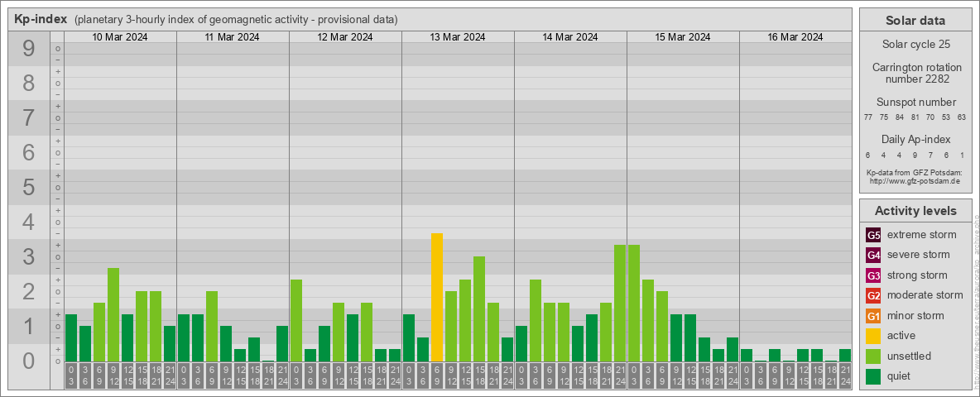Click the Solar cycle 25 text

(915, 45)
